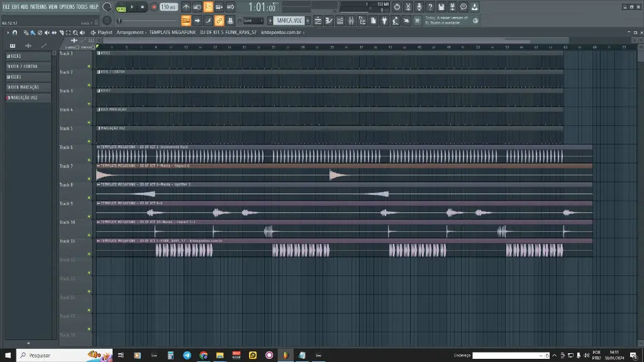This screenshot has height=362, width=644.
Task: Open the tempo tapper icon
Action: pos(395,21)
